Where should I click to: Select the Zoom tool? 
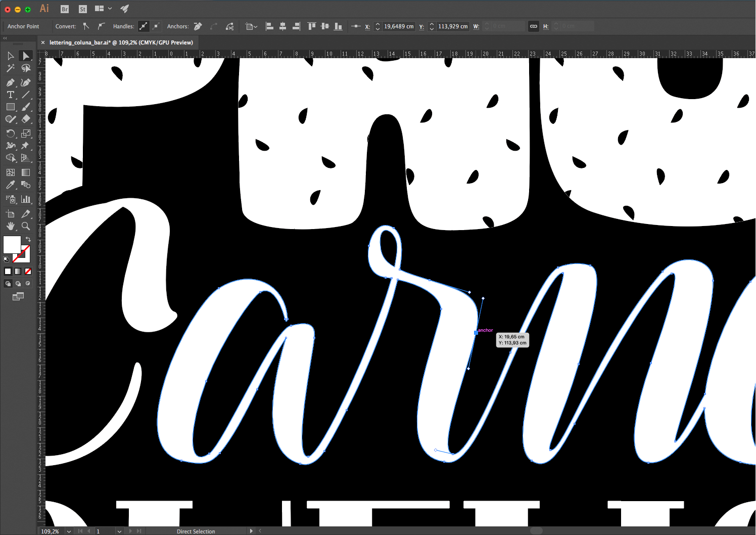[26, 226]
